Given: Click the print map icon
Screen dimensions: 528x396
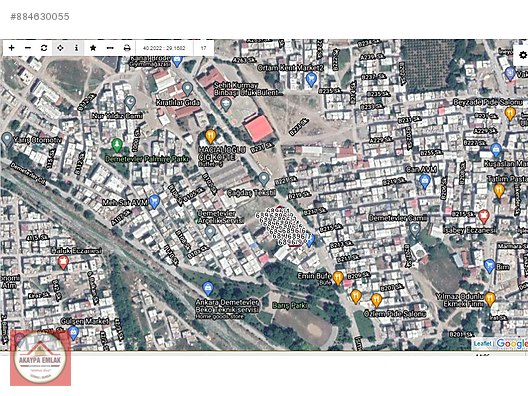Looking at the screenshot, I should click(127, 48).
